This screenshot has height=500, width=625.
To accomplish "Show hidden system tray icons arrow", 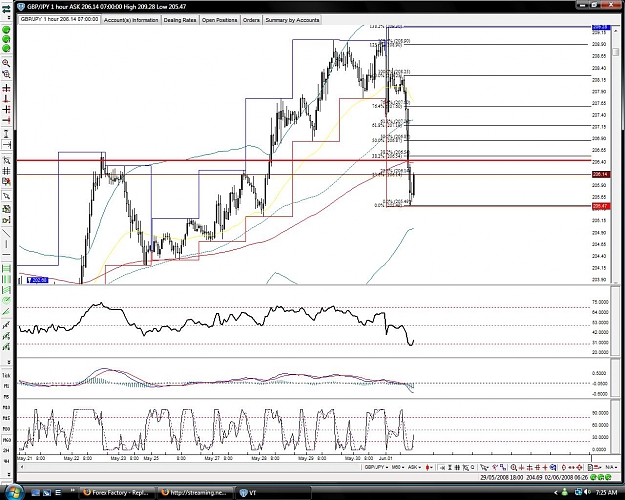I will [556, 492].
